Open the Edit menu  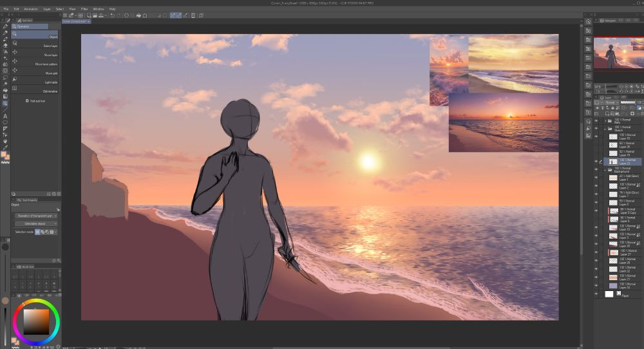17,8
